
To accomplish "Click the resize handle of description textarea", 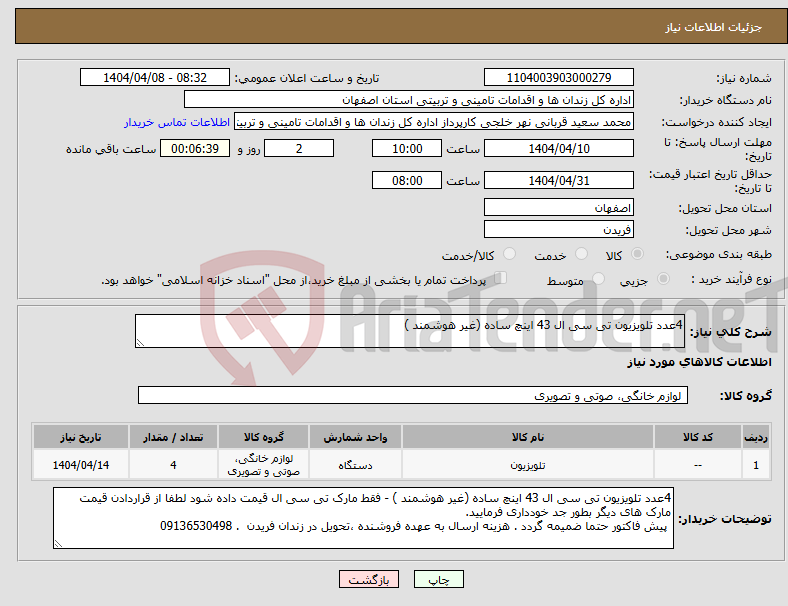I will point(140,343).
